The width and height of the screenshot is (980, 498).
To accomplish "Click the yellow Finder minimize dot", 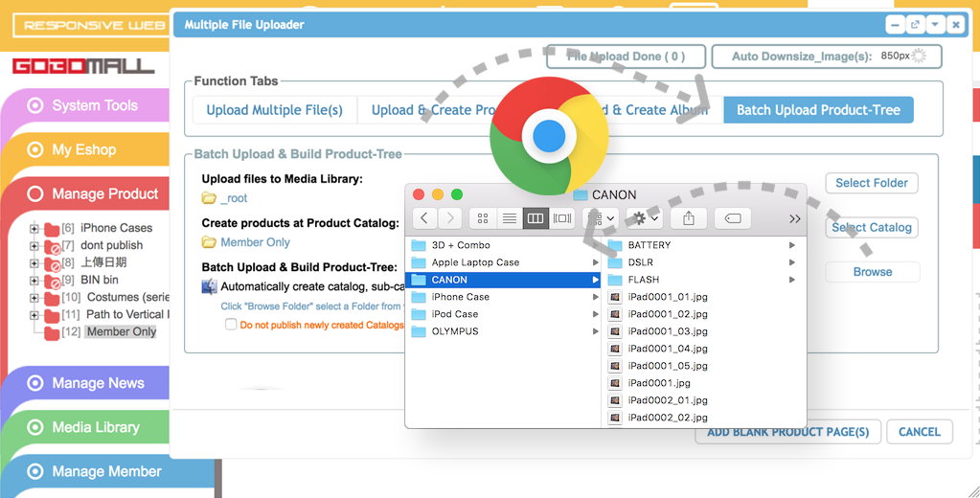I will click(x=438, y=194).
